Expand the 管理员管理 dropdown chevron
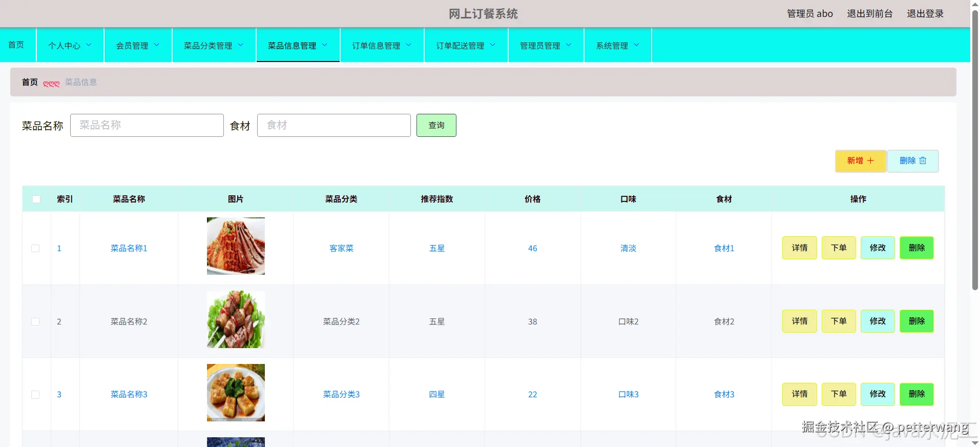 click(x=569, y=45)
